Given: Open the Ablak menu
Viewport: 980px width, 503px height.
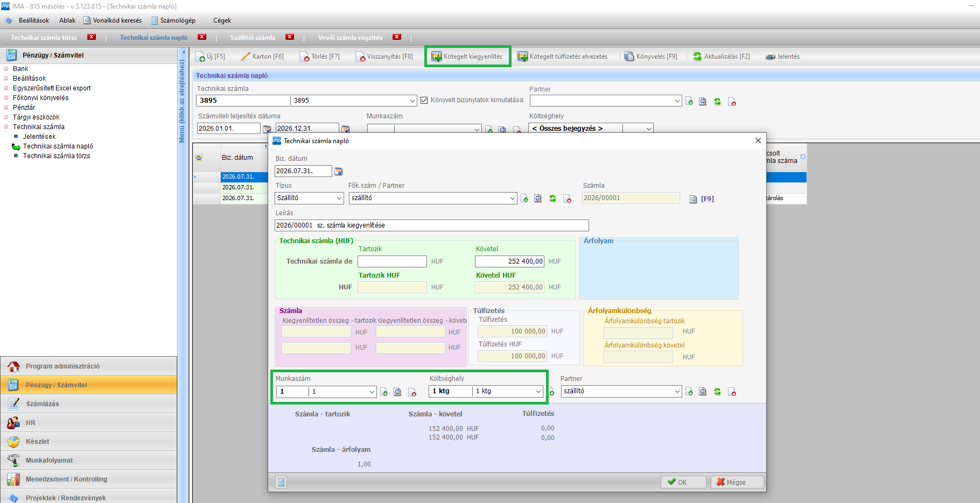Looking at the screenshot, I should (x=67, y=20).
